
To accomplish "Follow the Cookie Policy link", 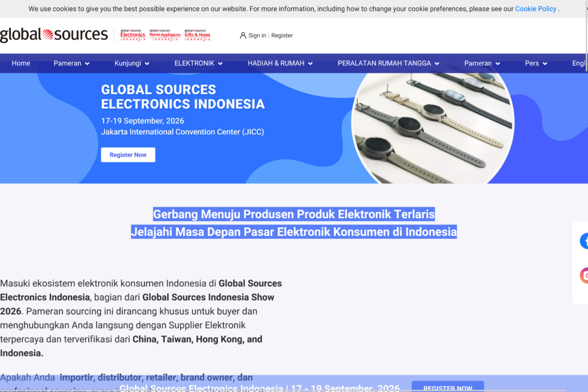I will tap(535, 9).
